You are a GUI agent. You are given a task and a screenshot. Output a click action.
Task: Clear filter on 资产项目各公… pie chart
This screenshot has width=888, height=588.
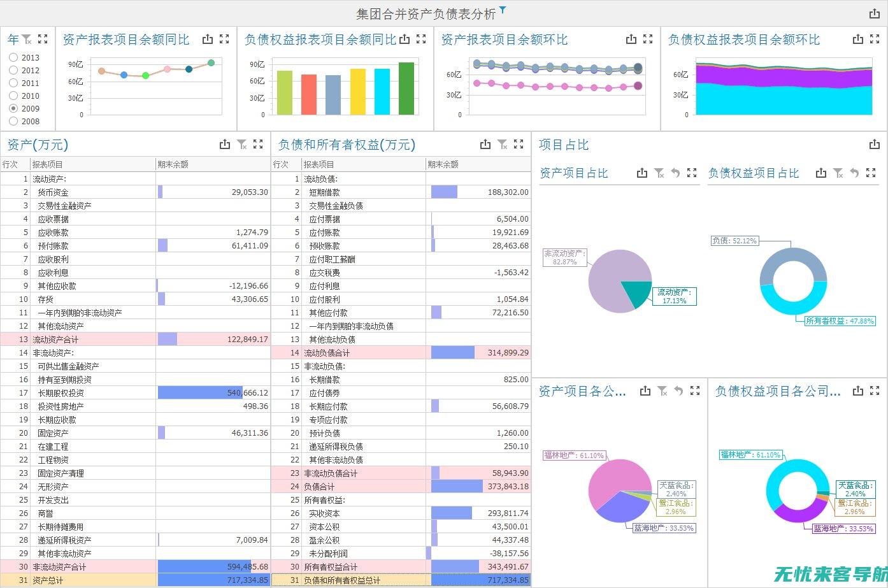pyautogui.click(x=662, y=391)
